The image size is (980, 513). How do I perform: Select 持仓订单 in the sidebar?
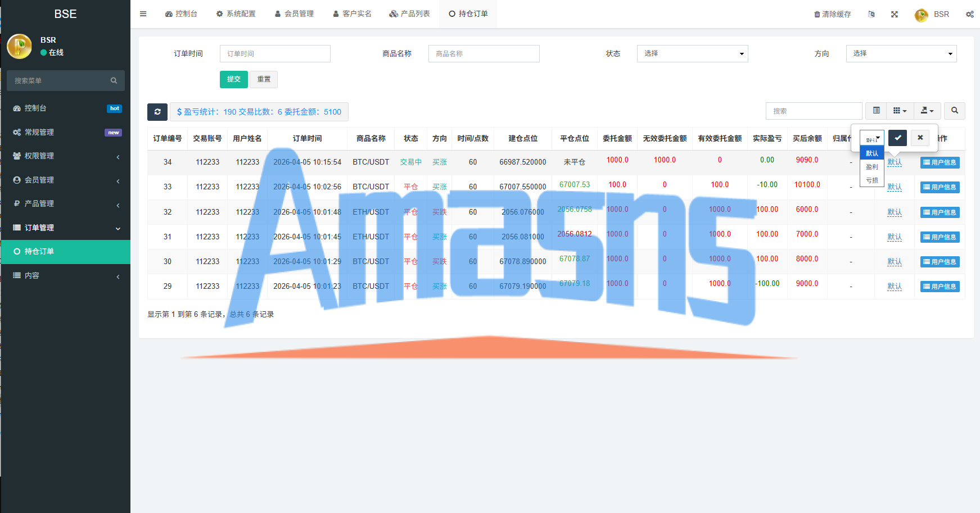tap(66, 252)
